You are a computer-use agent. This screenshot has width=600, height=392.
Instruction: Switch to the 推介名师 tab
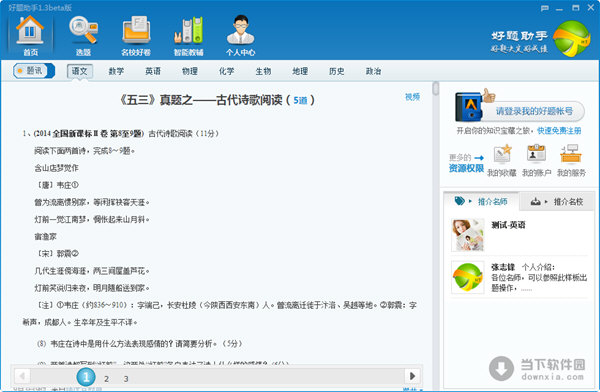[481, 201]
